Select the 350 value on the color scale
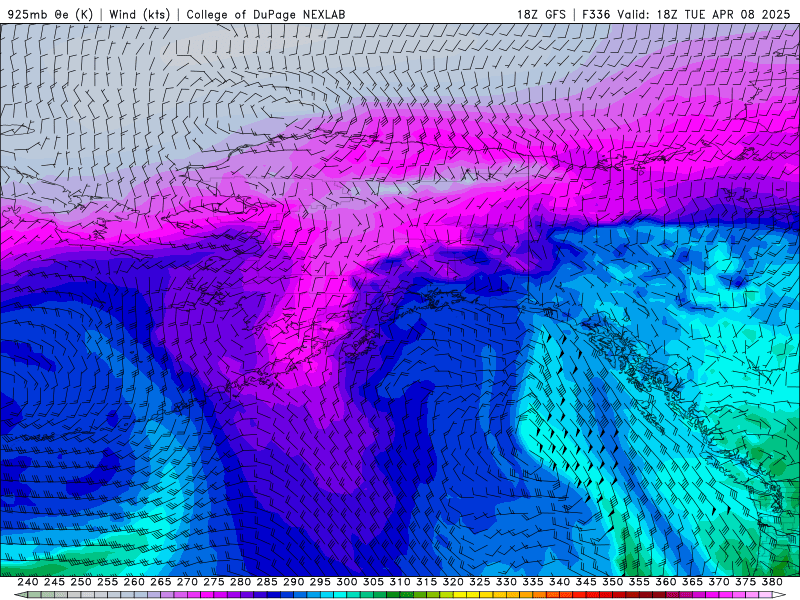The height and width of the screenshot is (600, 800). click(x=612, y=582)
